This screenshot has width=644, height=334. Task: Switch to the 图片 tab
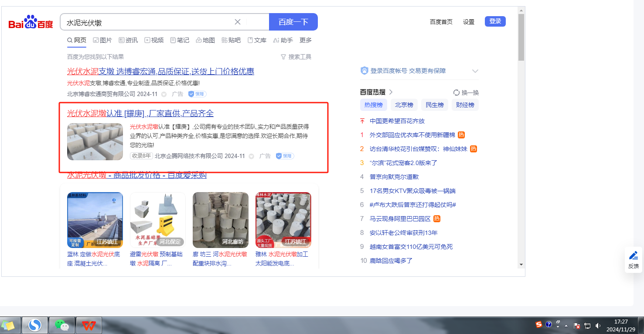click(102, 40)
